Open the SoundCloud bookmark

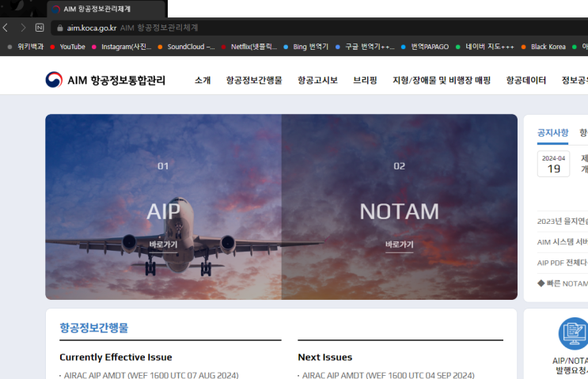pos(187,47)
